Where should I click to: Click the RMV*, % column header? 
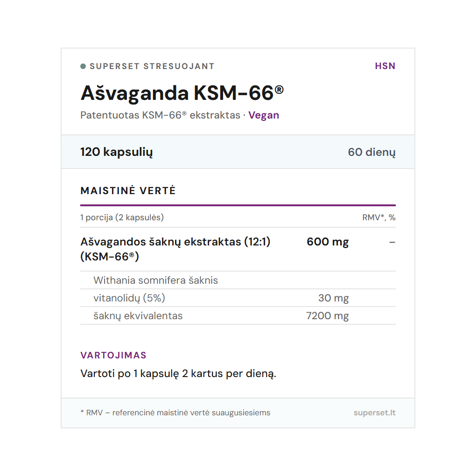[x=378, y=217]
